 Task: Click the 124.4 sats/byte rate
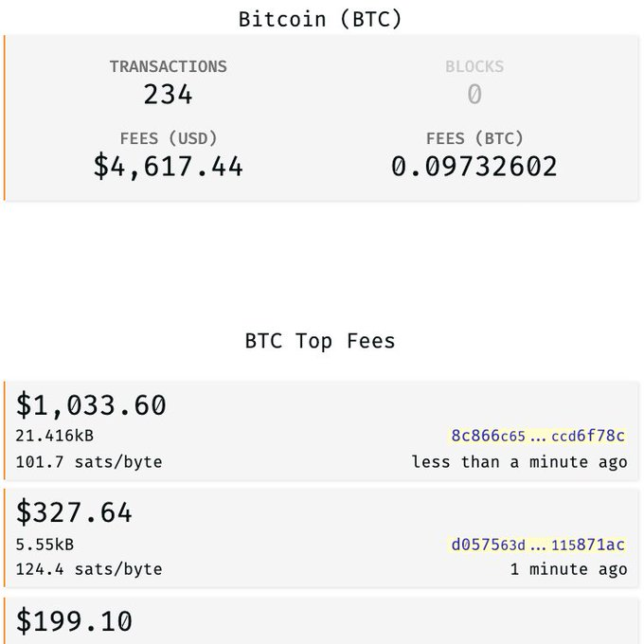coord(89,569)
